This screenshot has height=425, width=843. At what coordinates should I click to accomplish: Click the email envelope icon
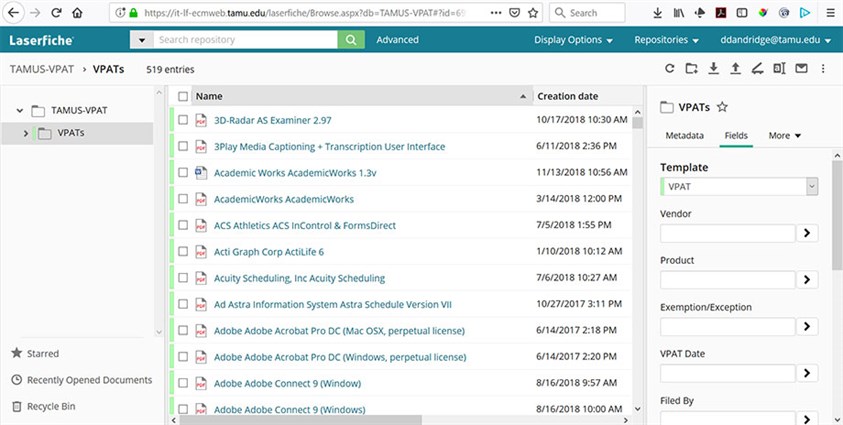pos(801,68)
